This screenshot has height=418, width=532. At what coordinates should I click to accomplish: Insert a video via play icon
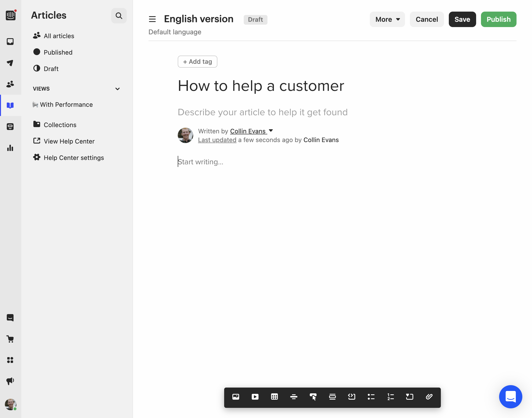(255, 397)
